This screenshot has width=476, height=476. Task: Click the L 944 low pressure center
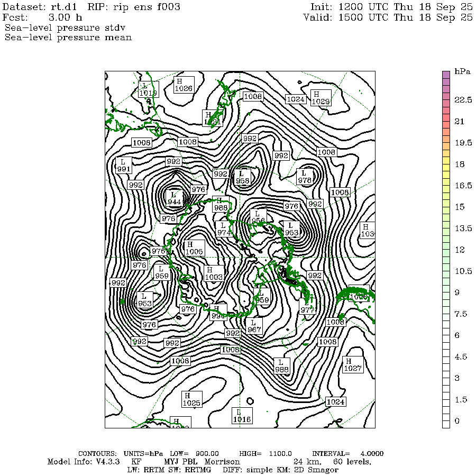(174, 198)
